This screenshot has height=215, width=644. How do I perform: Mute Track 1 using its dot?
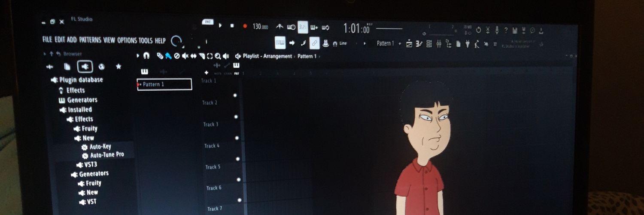[x=235, y=95]
